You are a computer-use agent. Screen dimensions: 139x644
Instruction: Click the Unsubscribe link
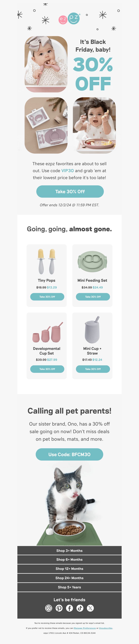(106, 628)
